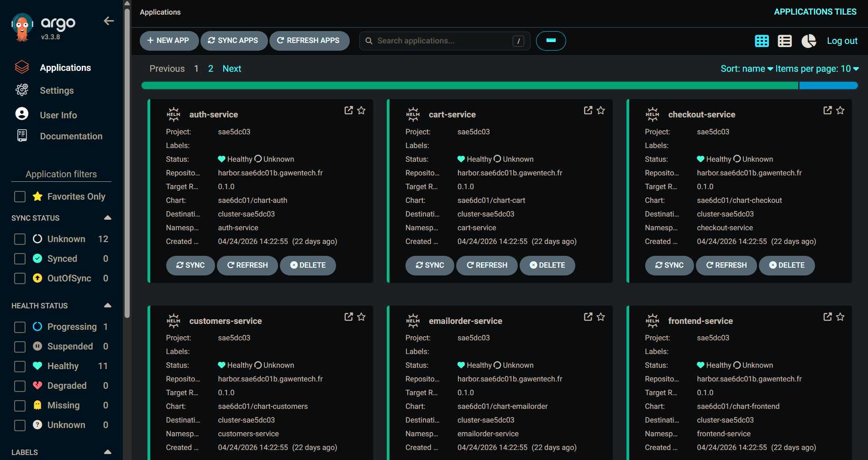868x460 pixels.
Task: Favorite customers-service with the star icon
Action: [x=361, y=317]
